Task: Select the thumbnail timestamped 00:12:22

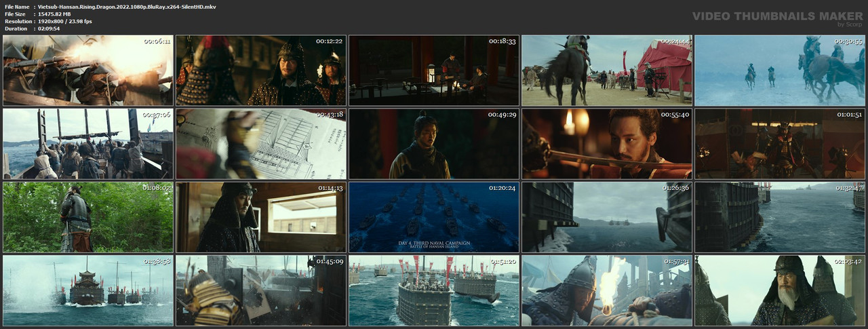Action: click(261, 71)
